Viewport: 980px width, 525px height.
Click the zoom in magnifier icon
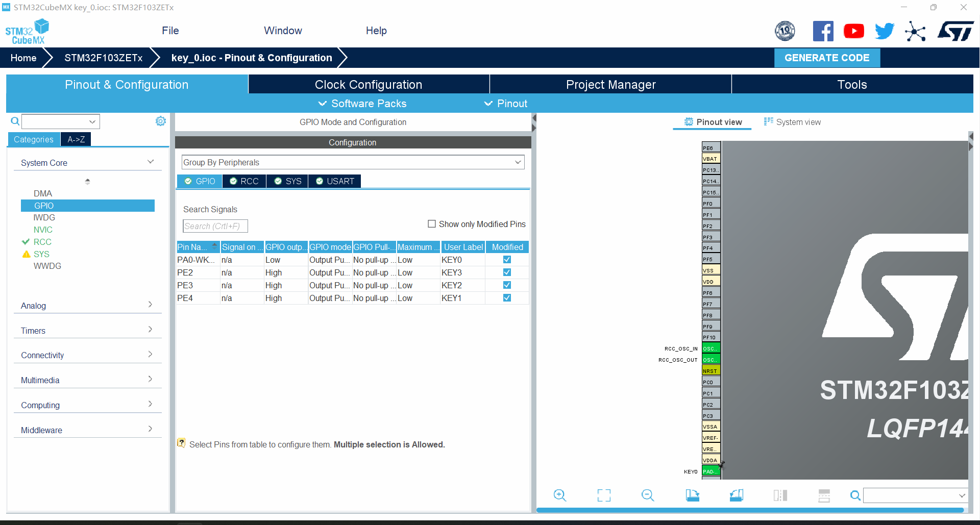[x=560, y=495]
